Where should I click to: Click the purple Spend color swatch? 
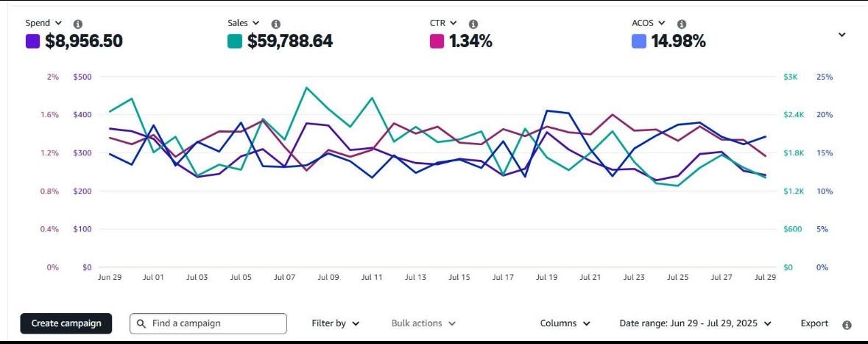click(32, 41)
